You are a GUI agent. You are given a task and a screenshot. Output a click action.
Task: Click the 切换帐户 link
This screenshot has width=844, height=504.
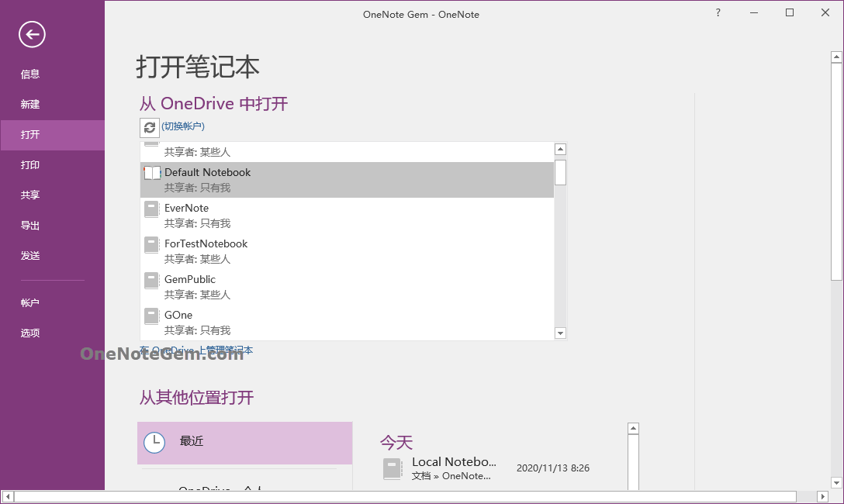(183, 126)
